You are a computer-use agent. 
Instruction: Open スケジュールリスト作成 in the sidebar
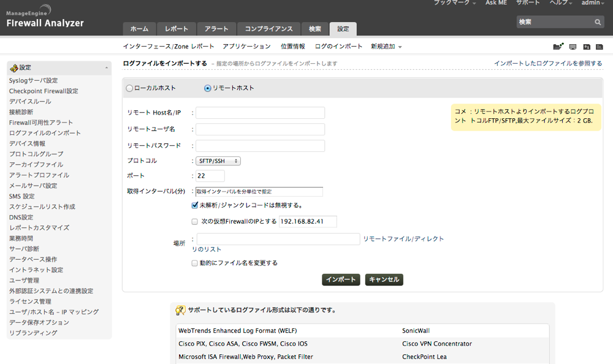tap(42, 207)
